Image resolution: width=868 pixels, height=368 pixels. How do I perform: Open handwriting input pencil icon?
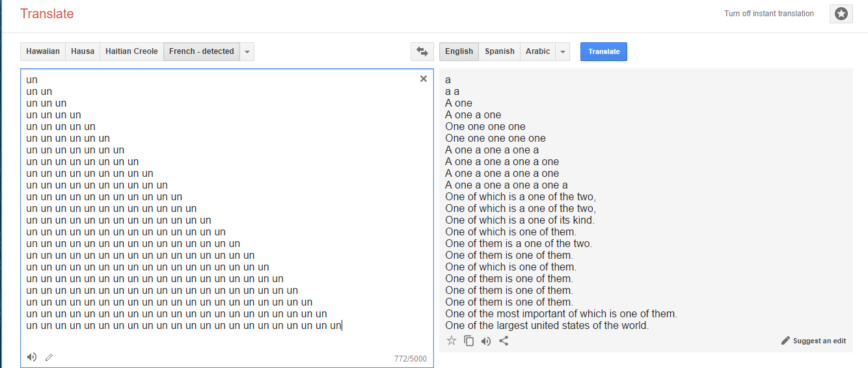pos(49,357)
